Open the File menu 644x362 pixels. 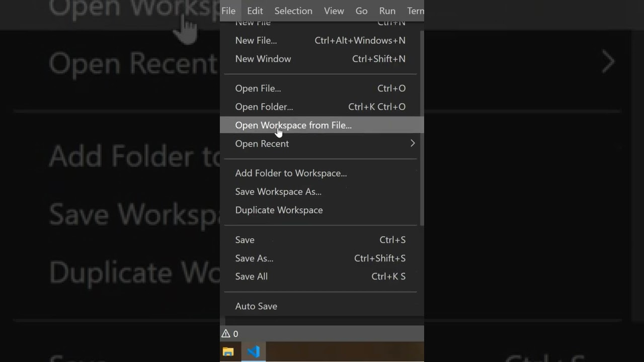tap(228, 11)
